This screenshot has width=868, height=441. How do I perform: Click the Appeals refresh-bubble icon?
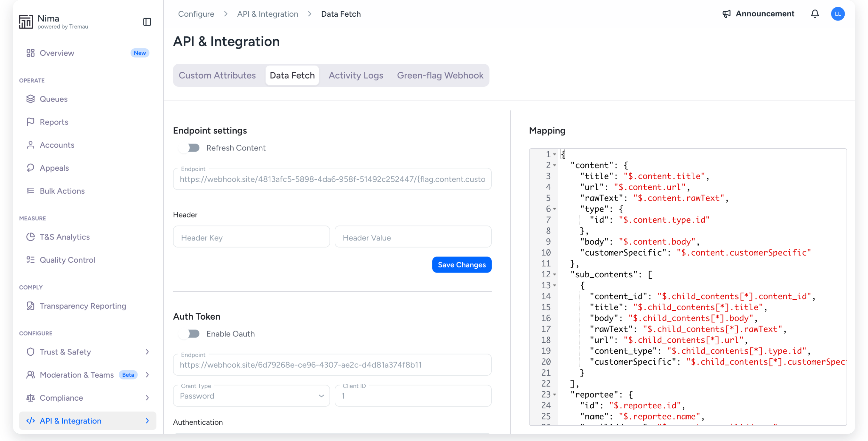coord(31,168)
